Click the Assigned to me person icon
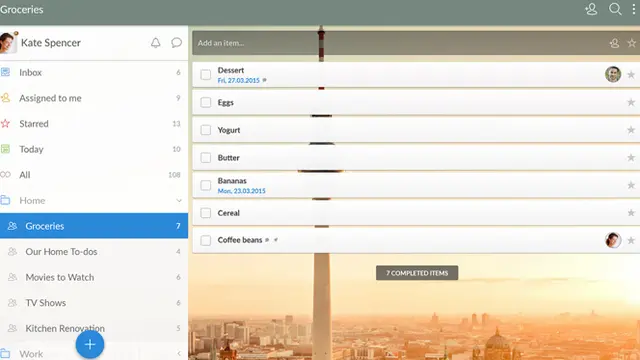The width and height of the screenshot is (640, 360). [x=5, y=98]
